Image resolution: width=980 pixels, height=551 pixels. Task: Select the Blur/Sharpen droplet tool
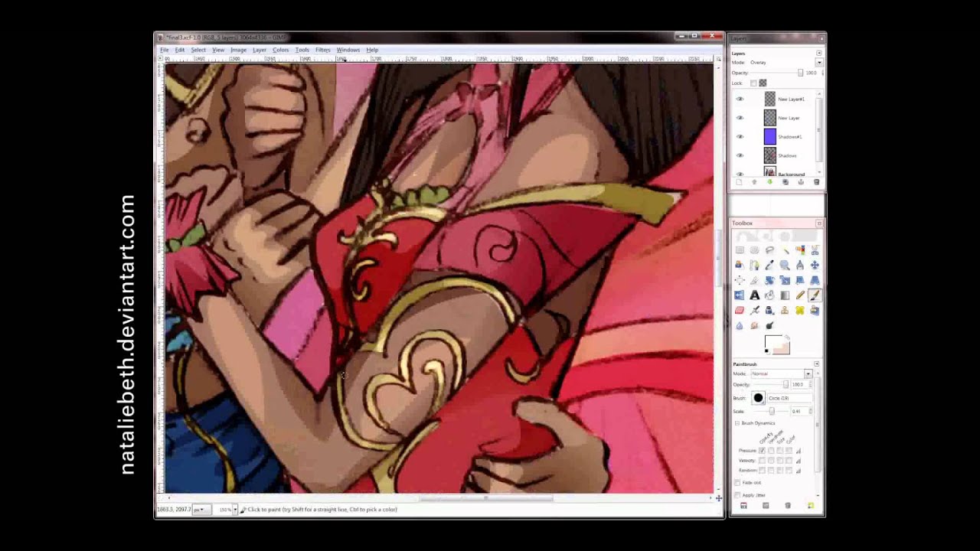click(x=740, y=325)
